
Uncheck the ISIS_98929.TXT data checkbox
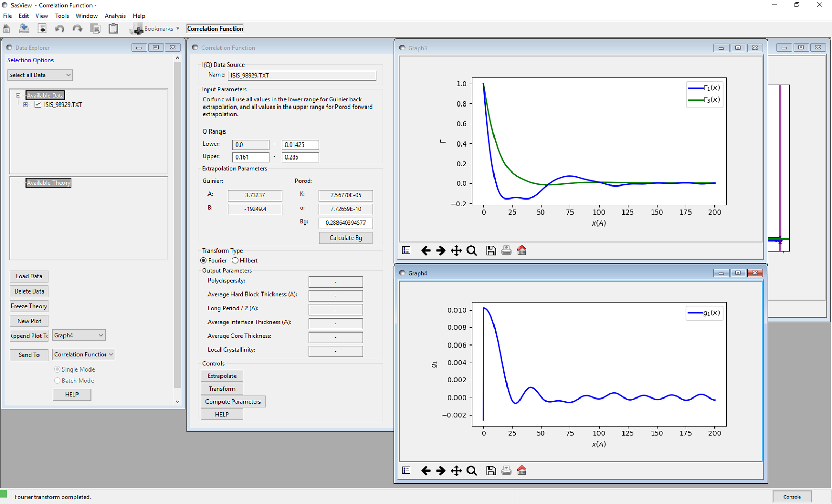[38, 104]
